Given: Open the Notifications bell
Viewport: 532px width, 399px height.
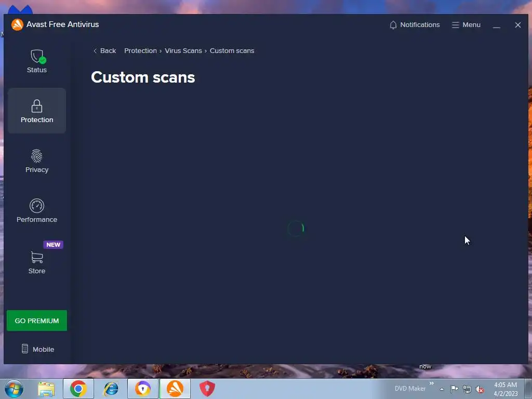Looking at the screenshot, I should [x=414, y=25].
